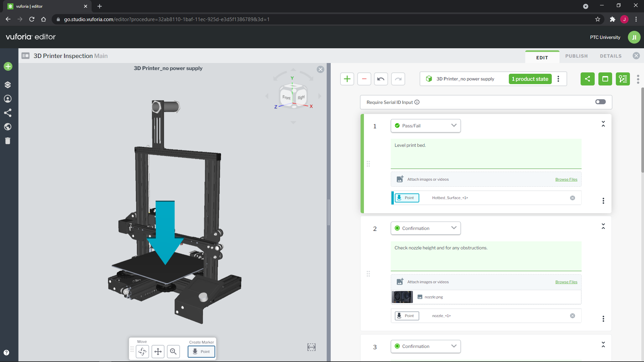Switch to the PUBLISH tab
644x362 pixels.
pyautogui.click(x=576, y=56)
